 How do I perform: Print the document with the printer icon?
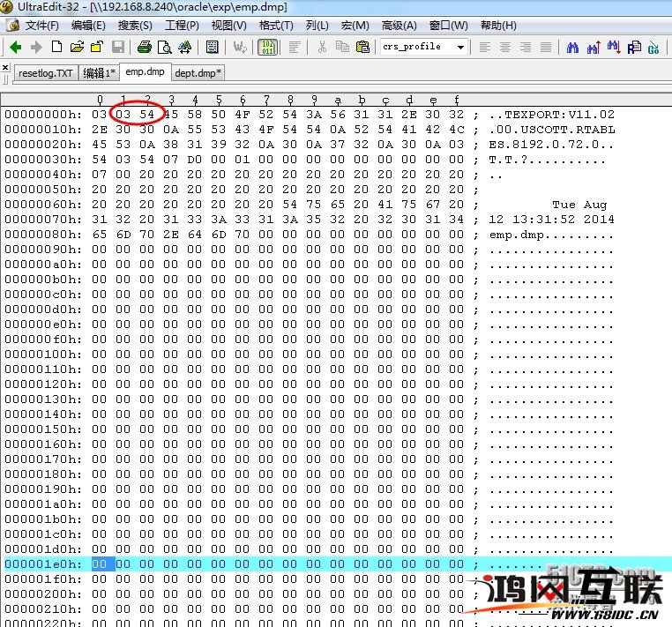pos(145,47)
